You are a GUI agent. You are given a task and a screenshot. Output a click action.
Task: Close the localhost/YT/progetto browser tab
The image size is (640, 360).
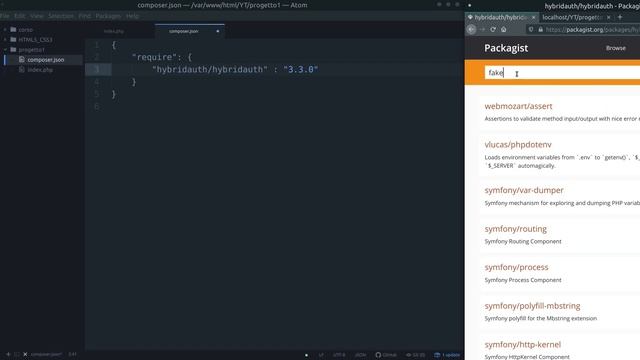609,18
